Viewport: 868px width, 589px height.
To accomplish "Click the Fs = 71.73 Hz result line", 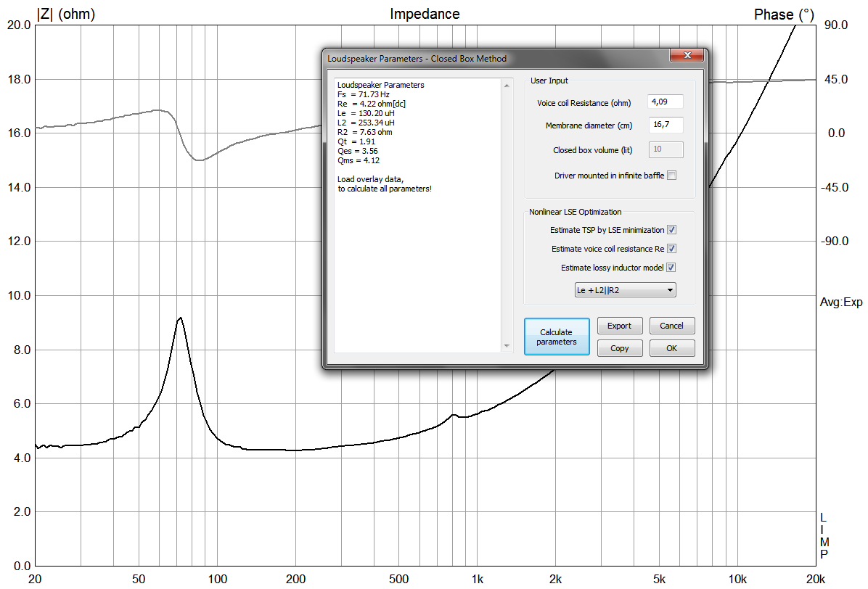I will (x=363, y=94).
